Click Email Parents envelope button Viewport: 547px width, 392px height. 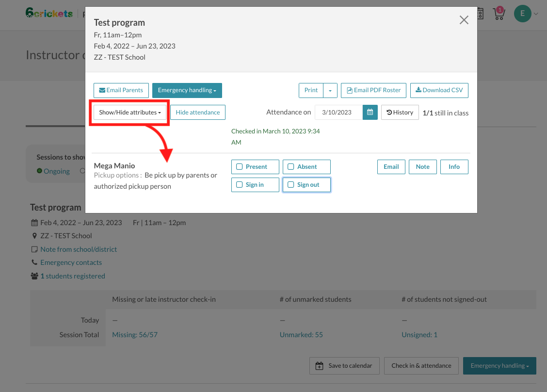click(x=121, y=90)
